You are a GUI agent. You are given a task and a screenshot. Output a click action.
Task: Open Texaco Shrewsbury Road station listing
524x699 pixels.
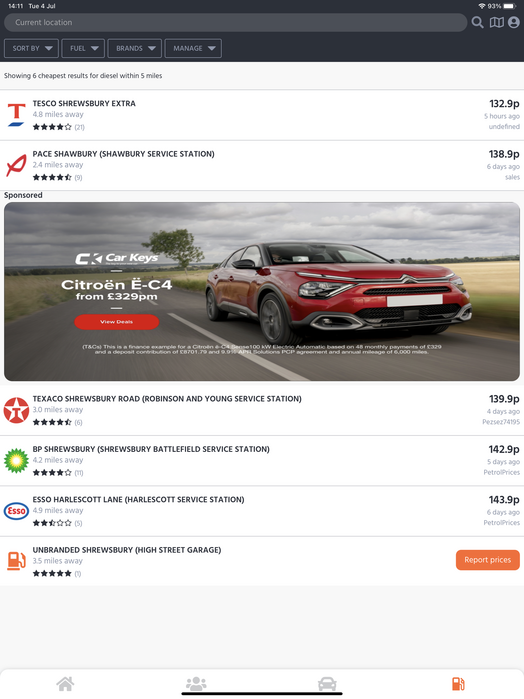point(262,410)
